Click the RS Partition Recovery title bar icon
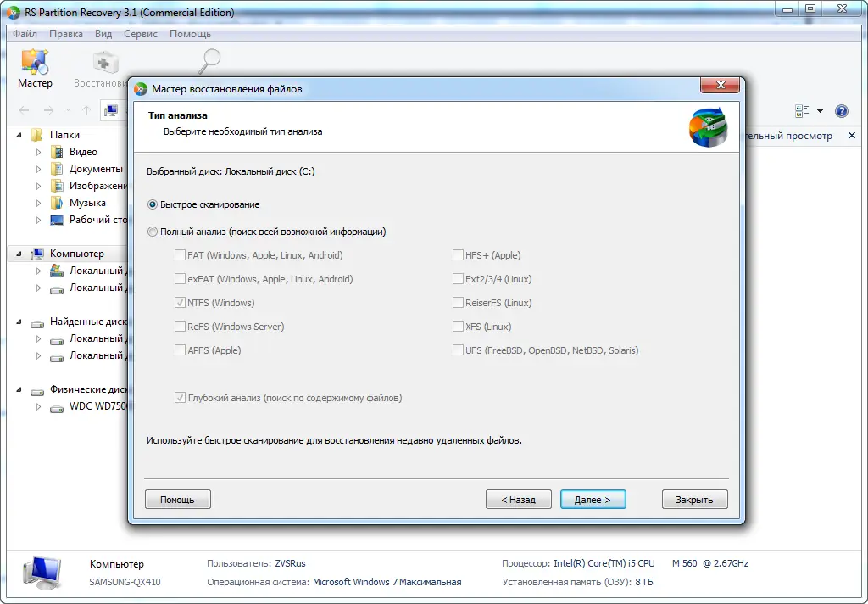 pos(12,12)
